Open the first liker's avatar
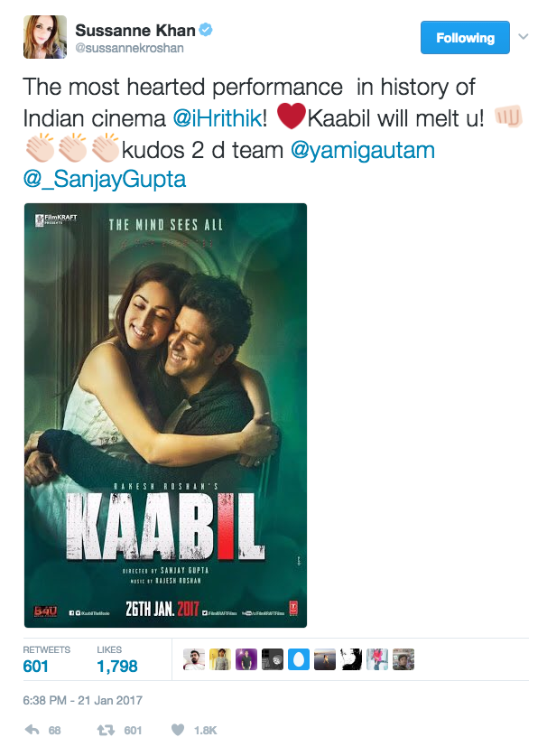The height and width of the screenshot is (756, 547). point(194,659)
